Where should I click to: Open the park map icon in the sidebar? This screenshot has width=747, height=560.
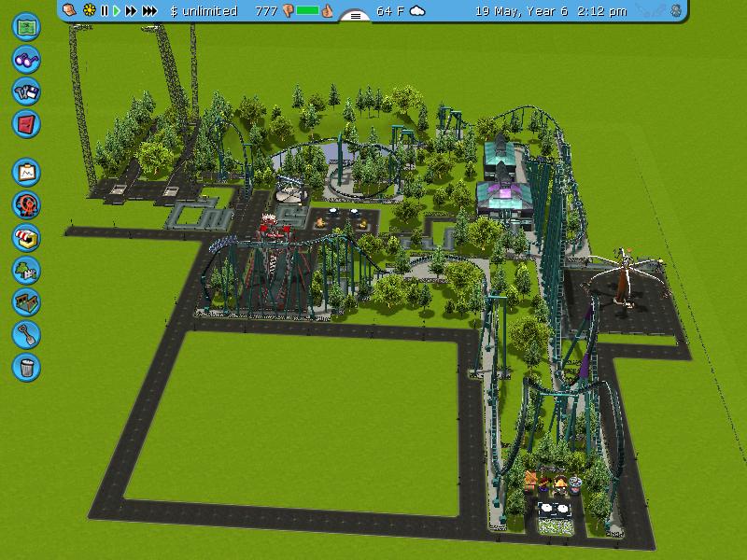[x=26, y=27]
